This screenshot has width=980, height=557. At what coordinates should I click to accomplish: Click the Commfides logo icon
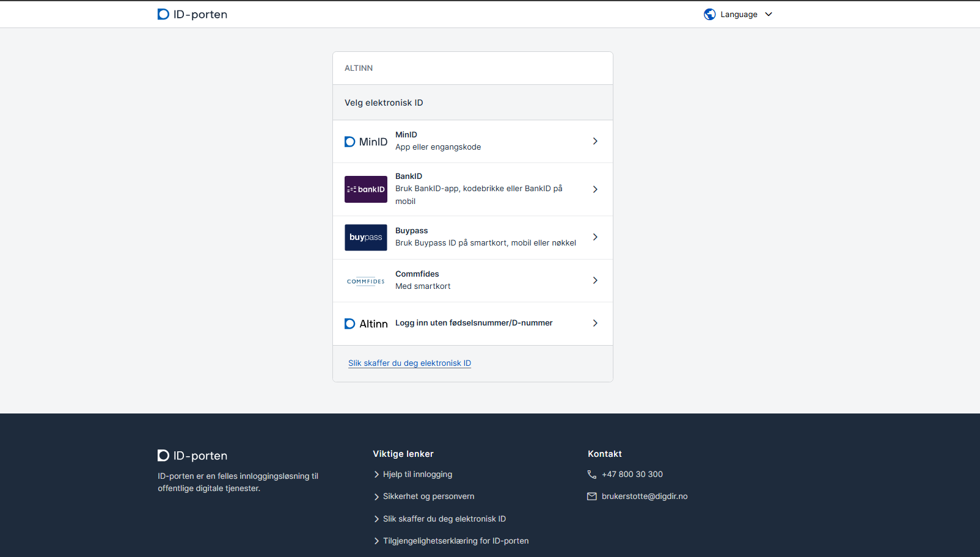[x=365, y=280]
